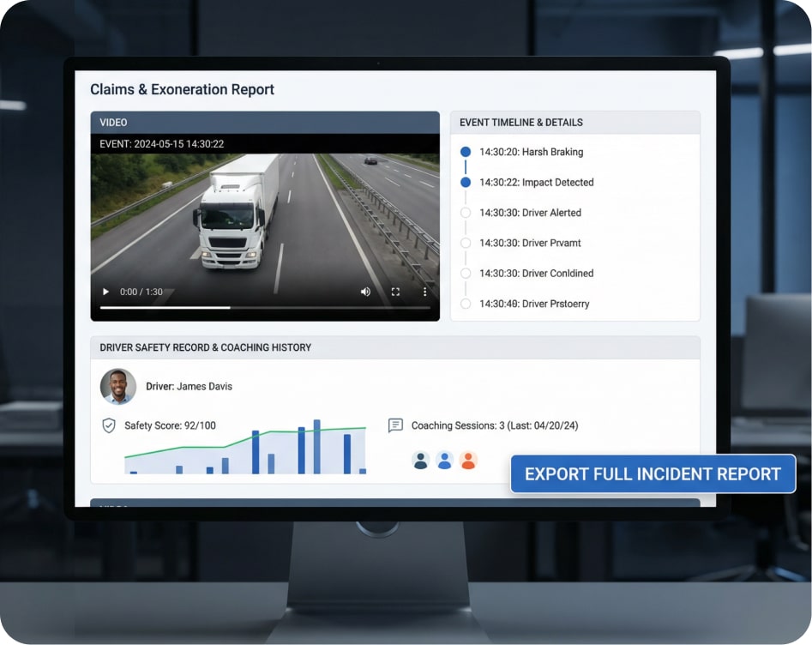Open James Davis's driver profile photo
812x645 pixels.
(118, 387)
